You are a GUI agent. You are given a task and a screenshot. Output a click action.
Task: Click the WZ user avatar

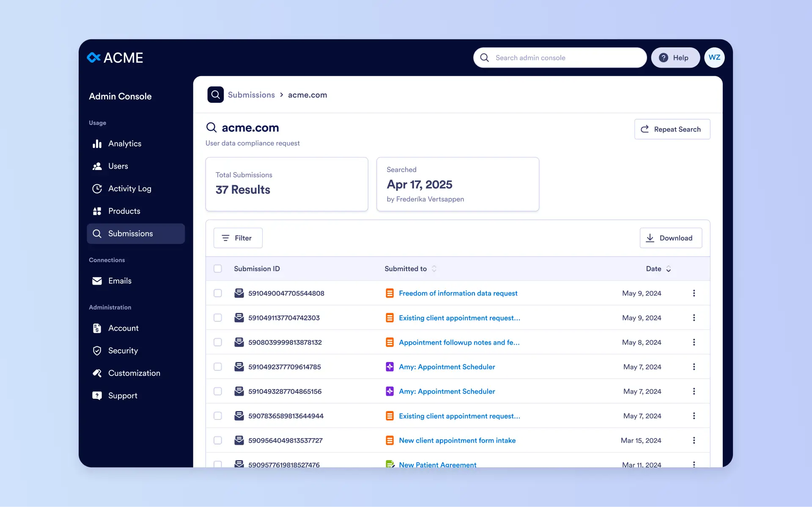(x=714, y=58)
